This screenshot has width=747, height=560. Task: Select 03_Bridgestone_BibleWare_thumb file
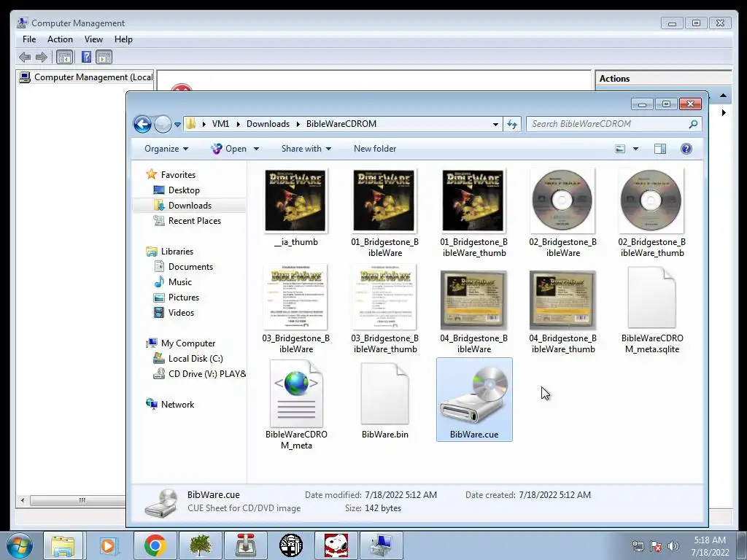click(x=384, y=309)
